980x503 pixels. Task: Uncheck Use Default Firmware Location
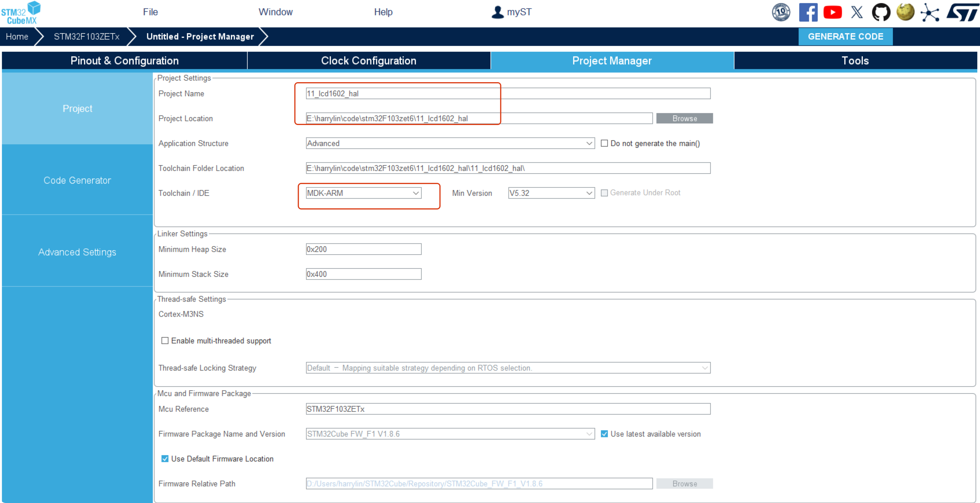(165, 459)
